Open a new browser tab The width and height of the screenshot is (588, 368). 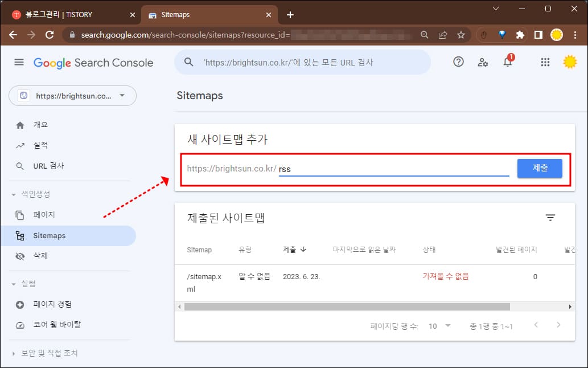[290, 15]
